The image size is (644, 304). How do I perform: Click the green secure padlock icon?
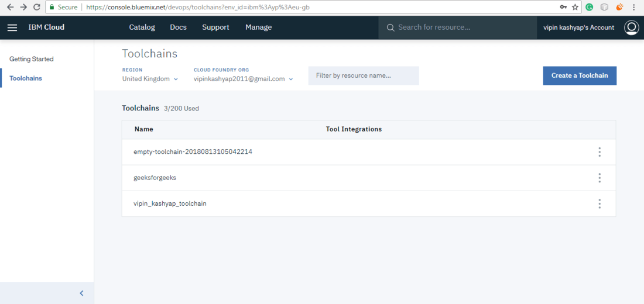(x=52, y=7)
